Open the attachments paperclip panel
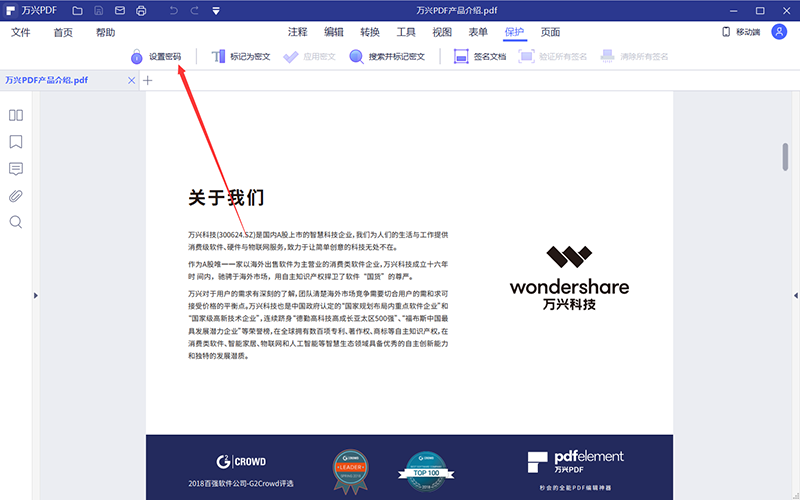Viewport: 800px width, 500px height. tap(16, 196)
